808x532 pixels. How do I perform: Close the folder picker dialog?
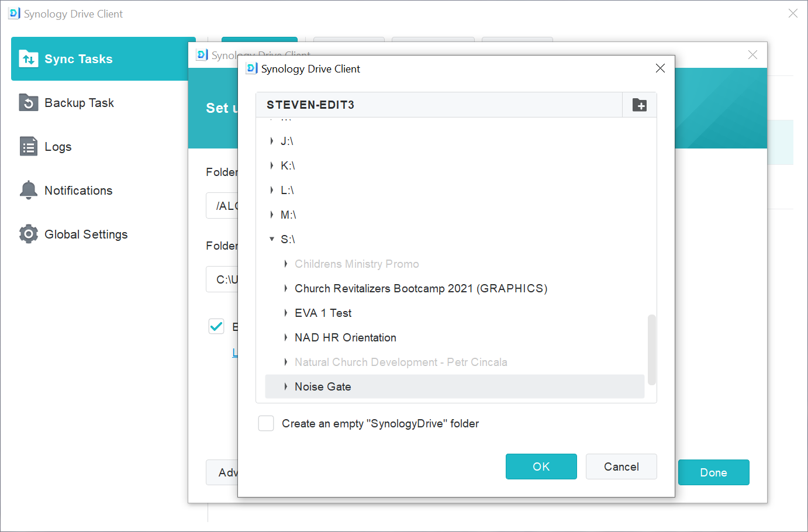pyautogui.click(x=660, y=68)
